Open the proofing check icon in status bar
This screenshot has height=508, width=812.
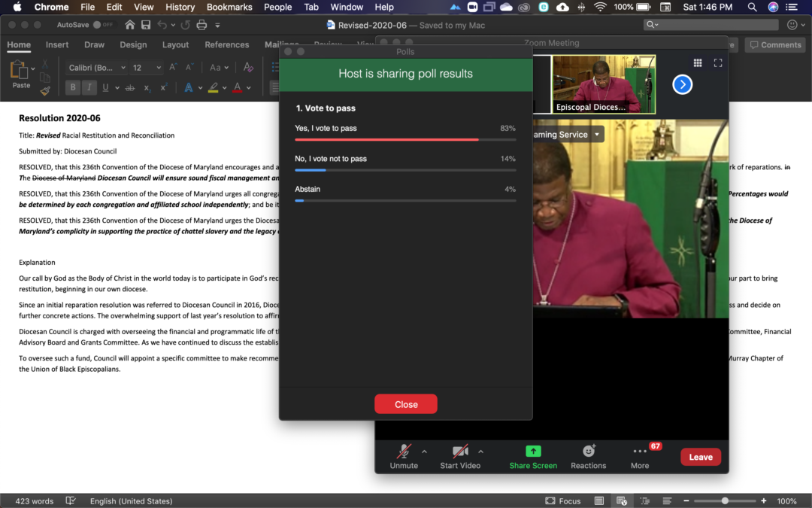pos(71,500)
